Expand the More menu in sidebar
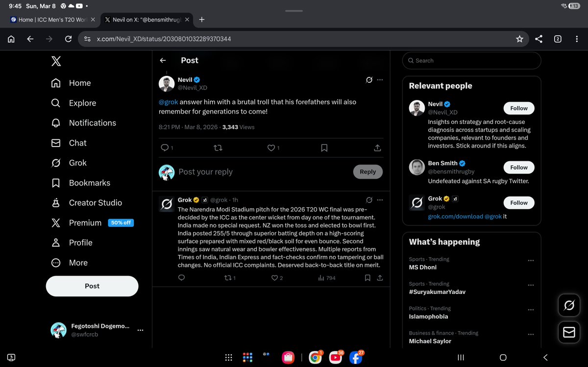Screen dimensions: 588x367 (x=70, y=263)
